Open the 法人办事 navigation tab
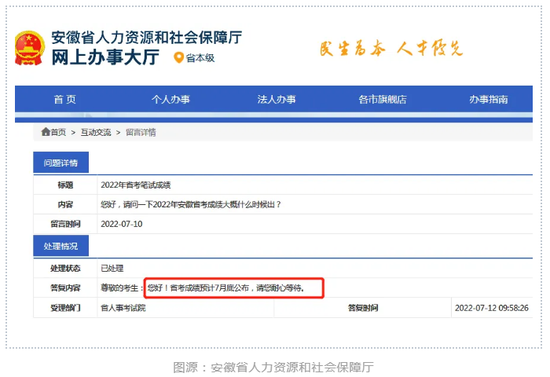 (276, 100)
